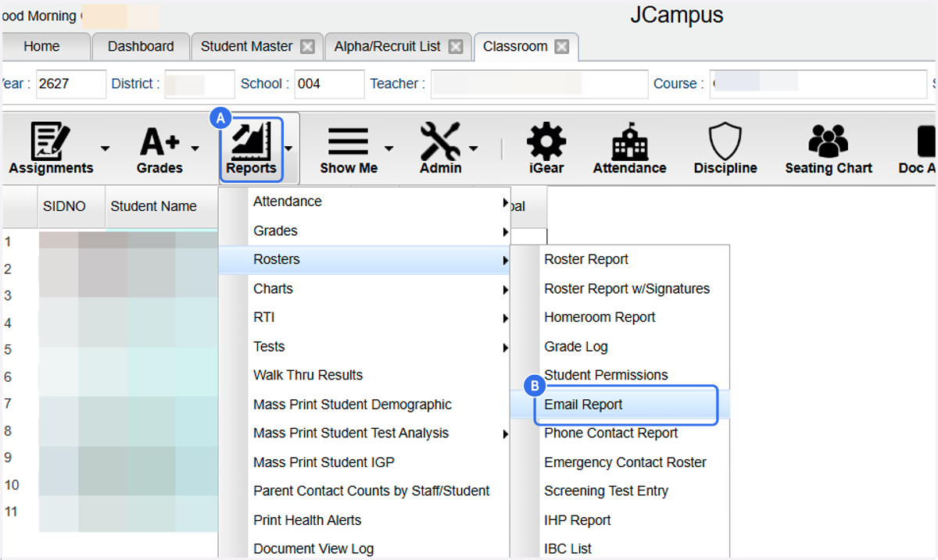Expand the Reports dropdown arrow
938x560 pixels.
tap(288, 148)
